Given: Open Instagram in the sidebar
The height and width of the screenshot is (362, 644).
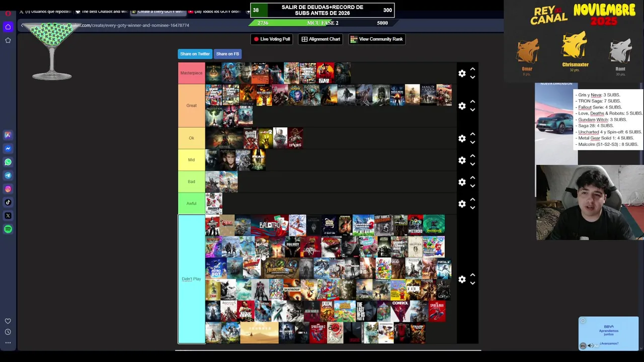Looking at the screenshot, I should [8, 189].
